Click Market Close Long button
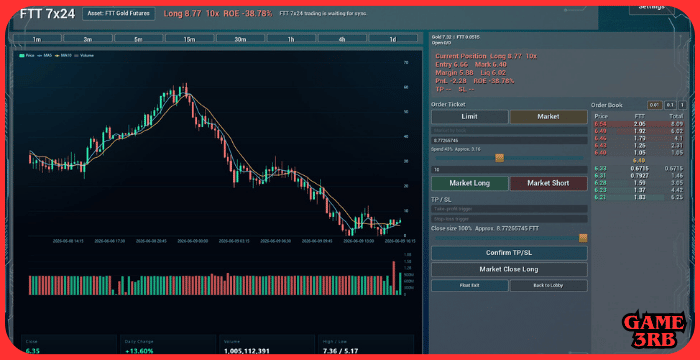Screen dimensions: 700x360 click(509, 269)
